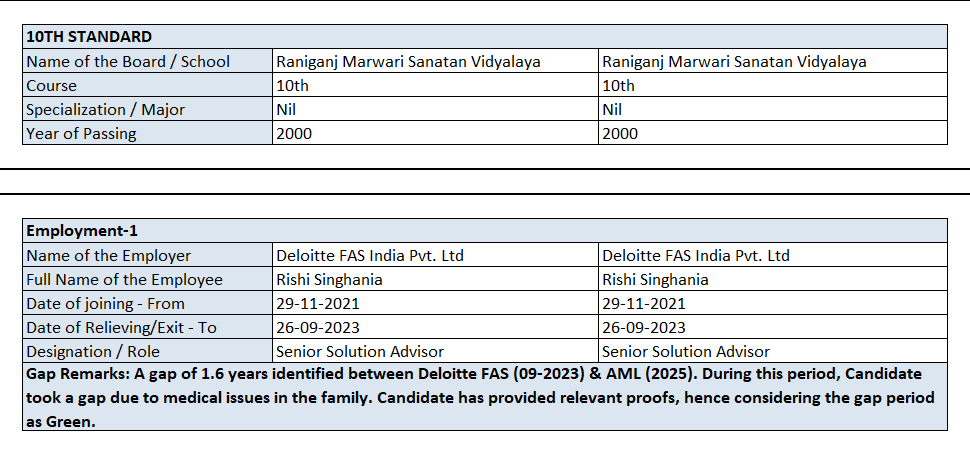970x452 pixels.
Task: Select the 2000 cell in last column
Action: point(620,133)
